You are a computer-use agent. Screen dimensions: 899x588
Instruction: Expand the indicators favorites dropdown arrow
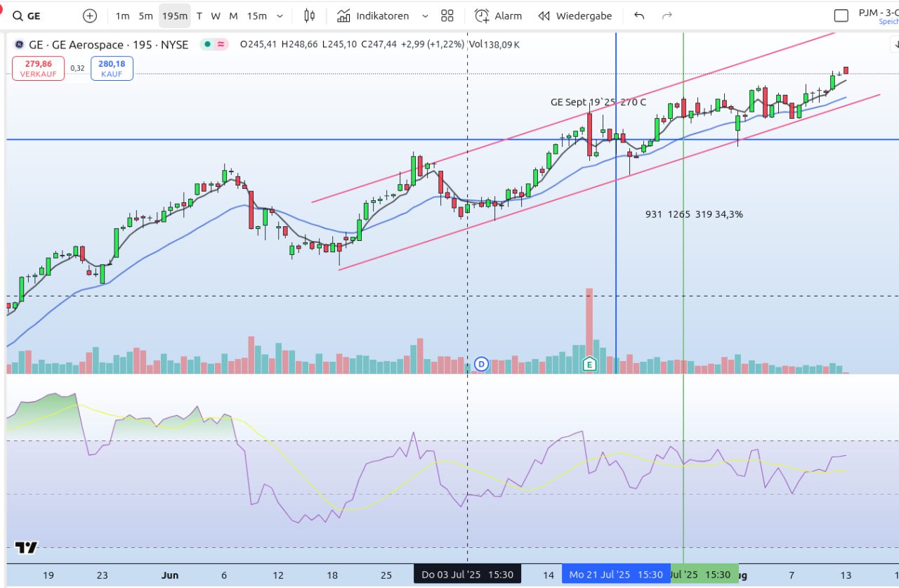pos(425,15)
